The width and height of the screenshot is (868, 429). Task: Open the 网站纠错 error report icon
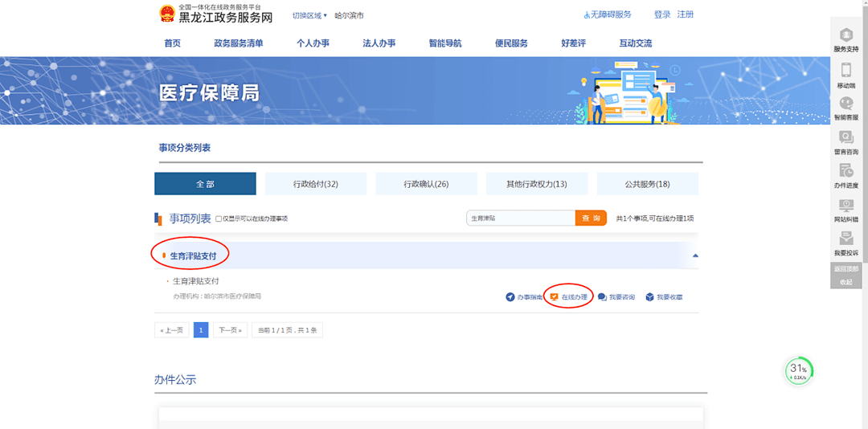845,206
